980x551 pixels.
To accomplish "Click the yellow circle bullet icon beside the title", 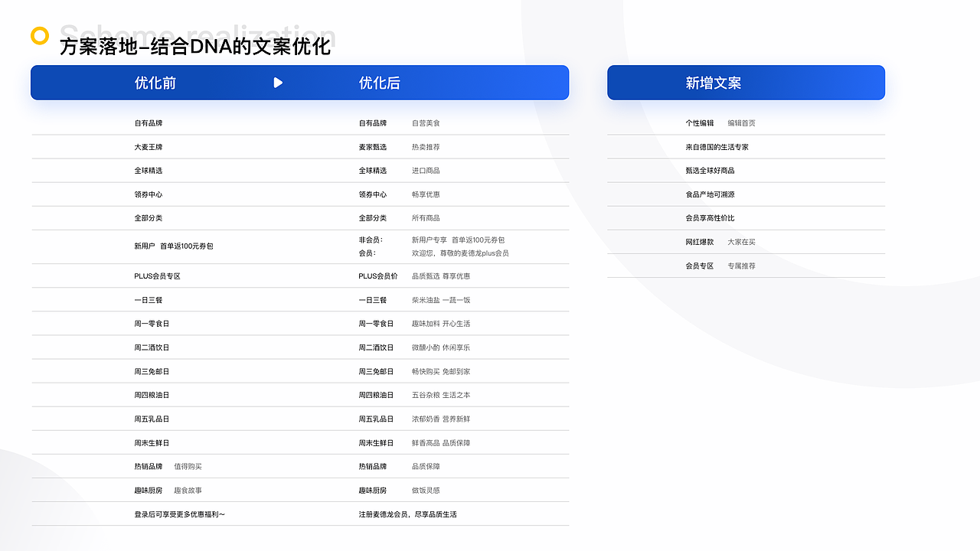I will (x=38, y=35).
